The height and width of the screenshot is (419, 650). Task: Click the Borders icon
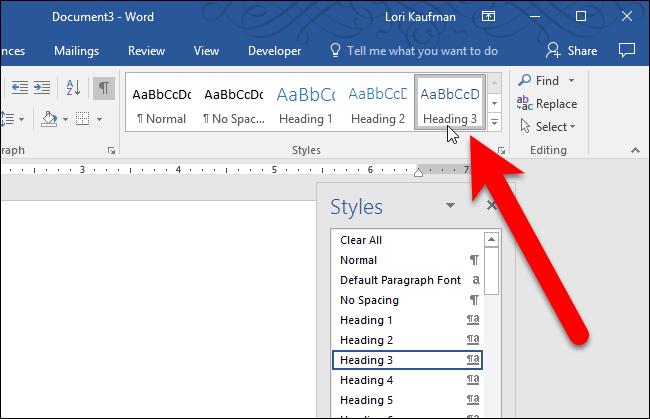tap(82, 119)
